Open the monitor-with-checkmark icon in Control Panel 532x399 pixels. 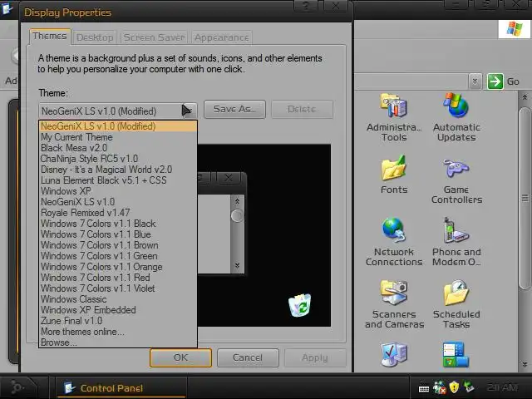click(x=394, y=355)
